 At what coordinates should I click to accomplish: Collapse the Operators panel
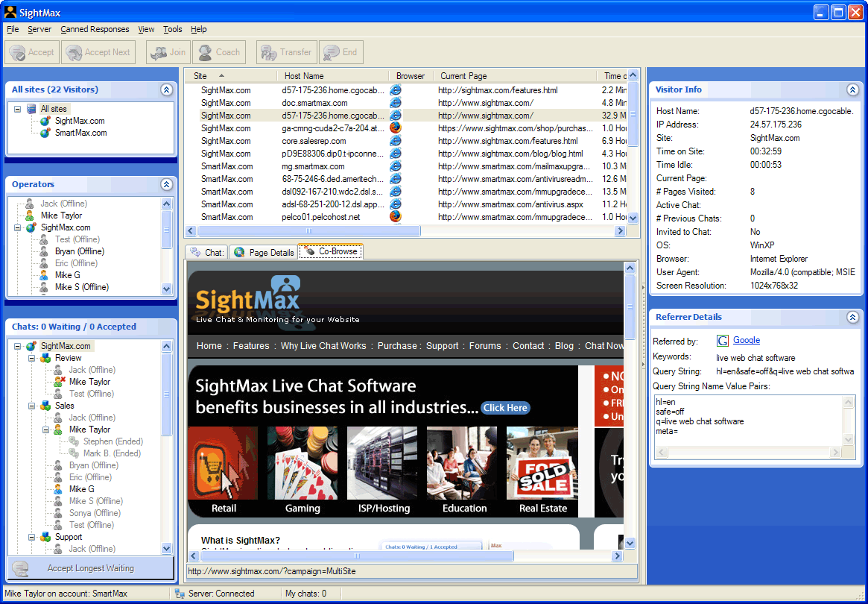click(x=167, y=184)
